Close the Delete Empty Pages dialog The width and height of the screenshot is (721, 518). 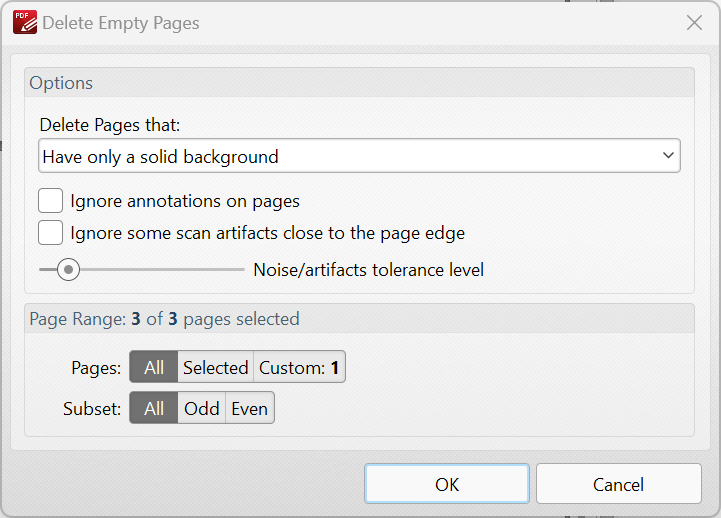693,22
